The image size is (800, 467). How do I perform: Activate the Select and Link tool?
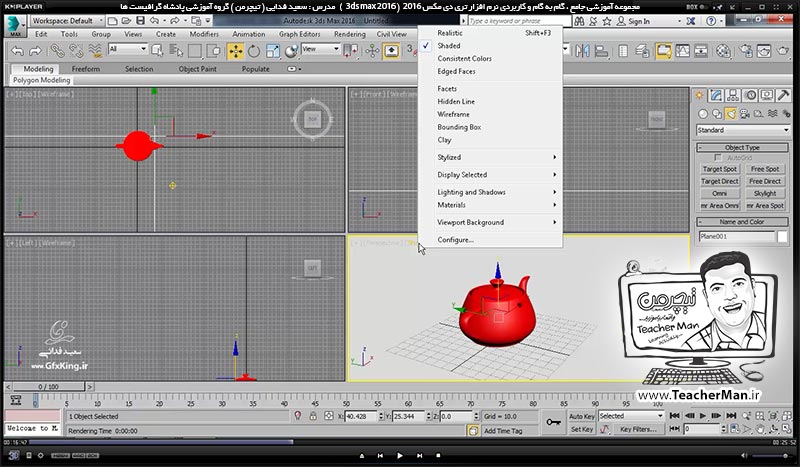(x=57, y=51)
